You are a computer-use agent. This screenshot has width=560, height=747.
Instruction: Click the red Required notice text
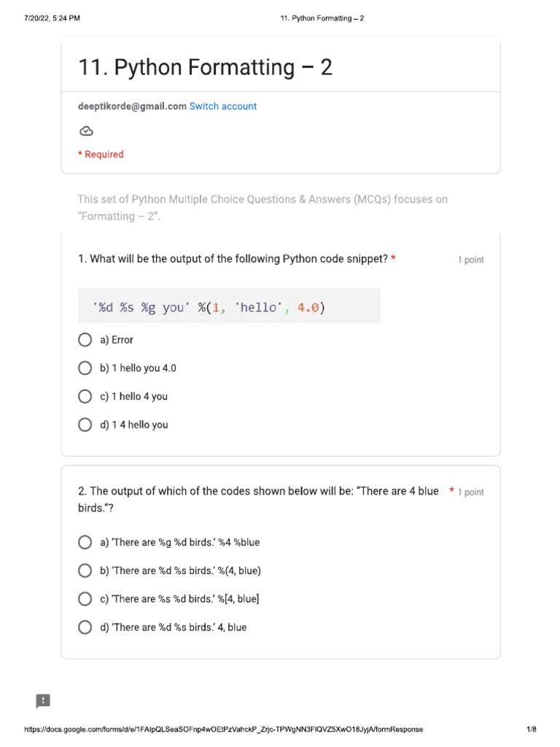coord(101,155)
